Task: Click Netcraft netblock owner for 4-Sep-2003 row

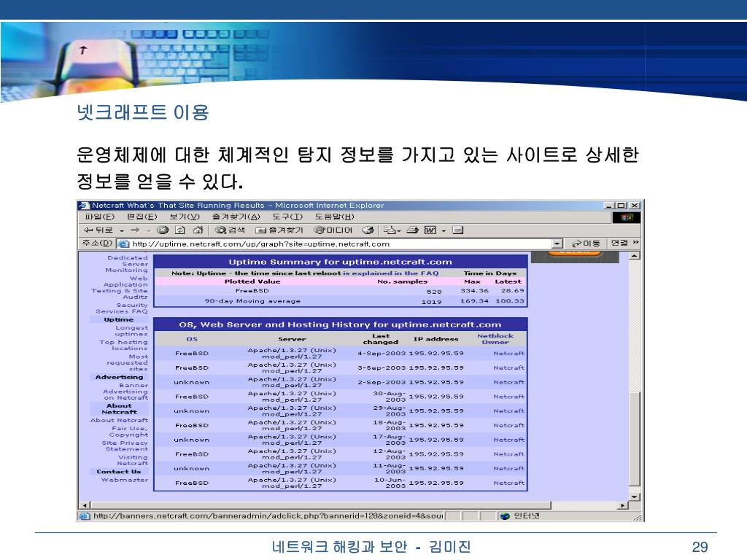Action: pyautogui.click(x=508, y=354)
